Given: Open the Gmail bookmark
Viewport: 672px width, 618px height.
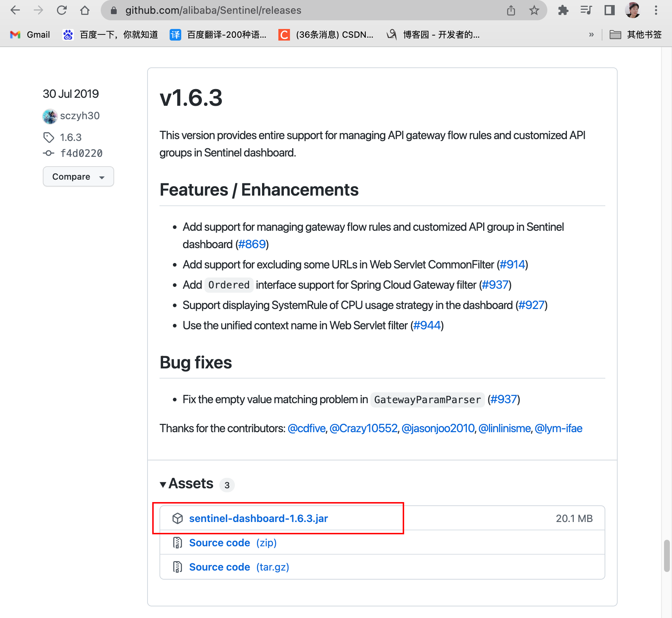Looking at the screenshot, I should click(30, 34).
